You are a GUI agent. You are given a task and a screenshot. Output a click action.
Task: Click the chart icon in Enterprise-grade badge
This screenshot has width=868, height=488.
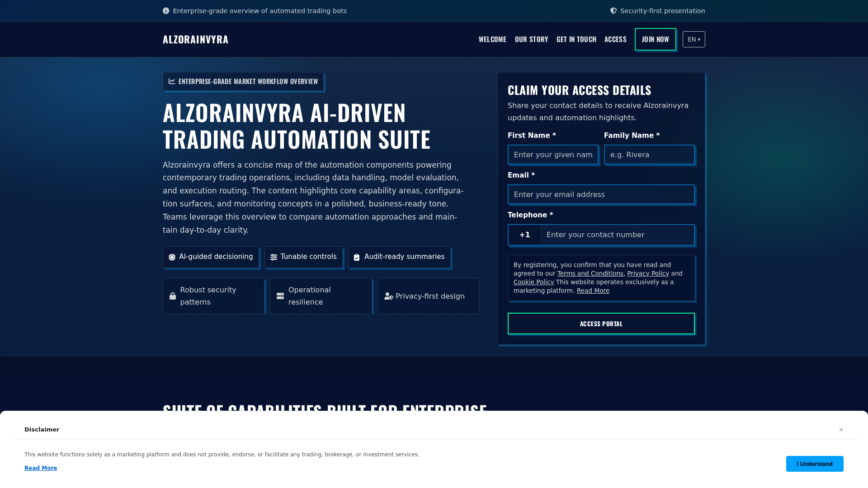point(172,81)
